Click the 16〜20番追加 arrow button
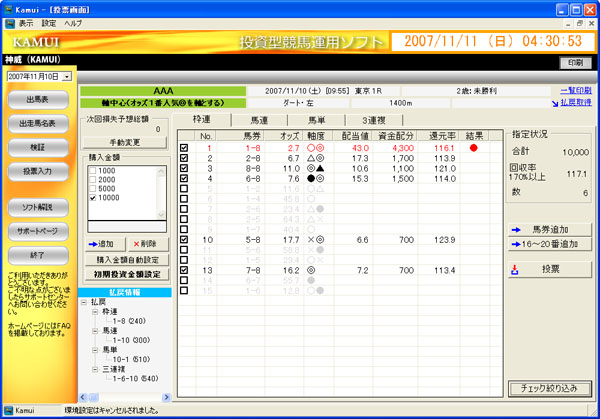Viewport: 600px width, 419px height. pos(549,244)
